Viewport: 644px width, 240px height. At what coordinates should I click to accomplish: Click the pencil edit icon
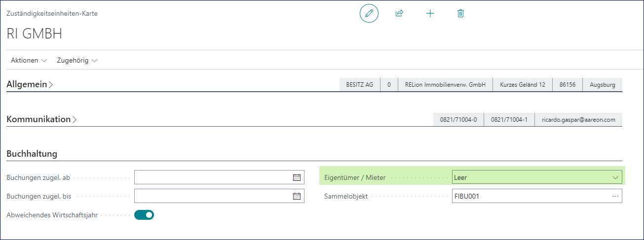369,13
